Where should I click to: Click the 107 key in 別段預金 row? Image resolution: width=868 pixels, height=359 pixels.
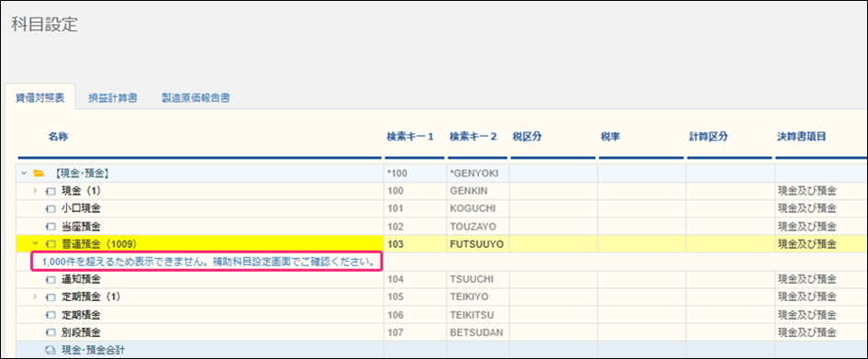[x=395, y=332]
